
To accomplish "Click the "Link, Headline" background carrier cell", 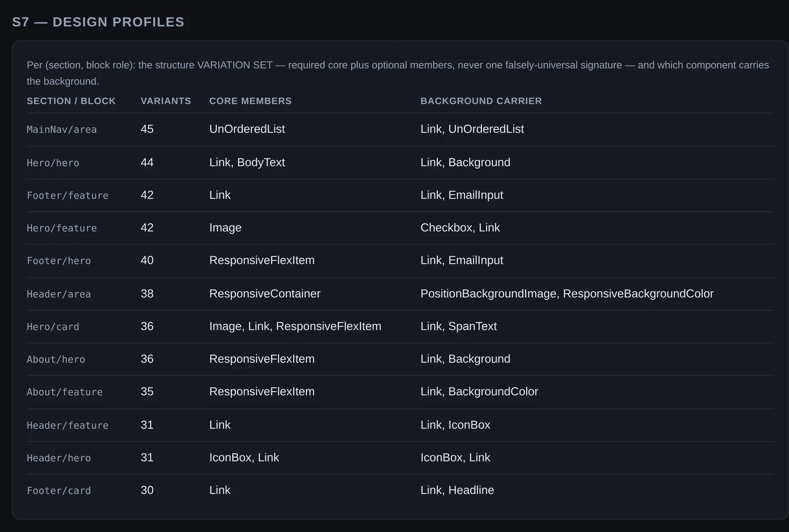I will click(x=457, y=490).
